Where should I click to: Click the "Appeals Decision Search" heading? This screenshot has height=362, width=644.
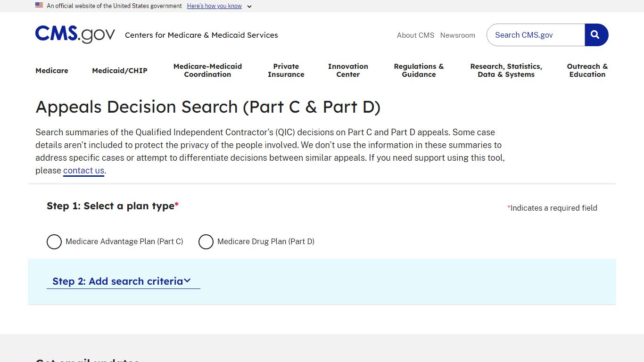point(208,107)
